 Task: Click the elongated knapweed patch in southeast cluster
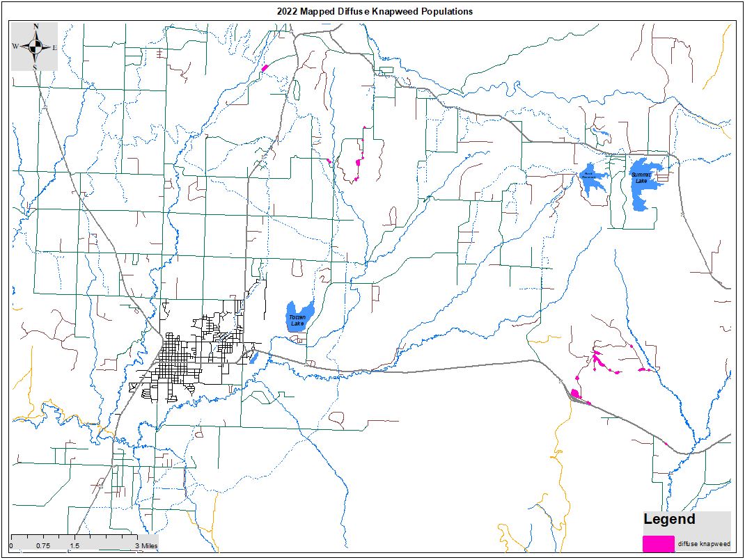pos(597,359)
